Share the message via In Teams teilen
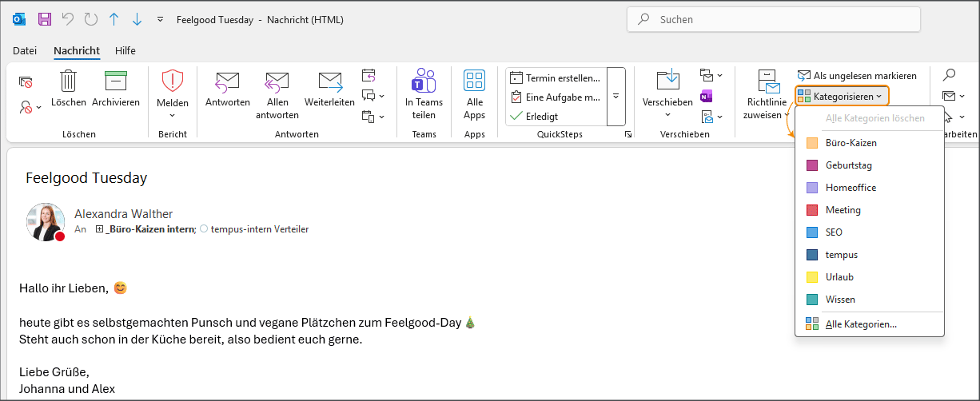Viewport: 980px width, 401px height. [424, 82]
